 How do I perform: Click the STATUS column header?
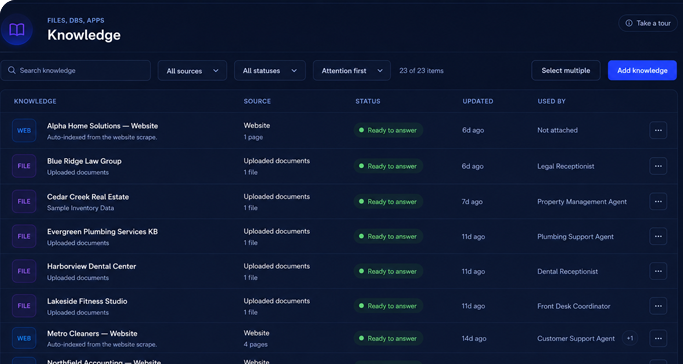[x=368, y=101]
